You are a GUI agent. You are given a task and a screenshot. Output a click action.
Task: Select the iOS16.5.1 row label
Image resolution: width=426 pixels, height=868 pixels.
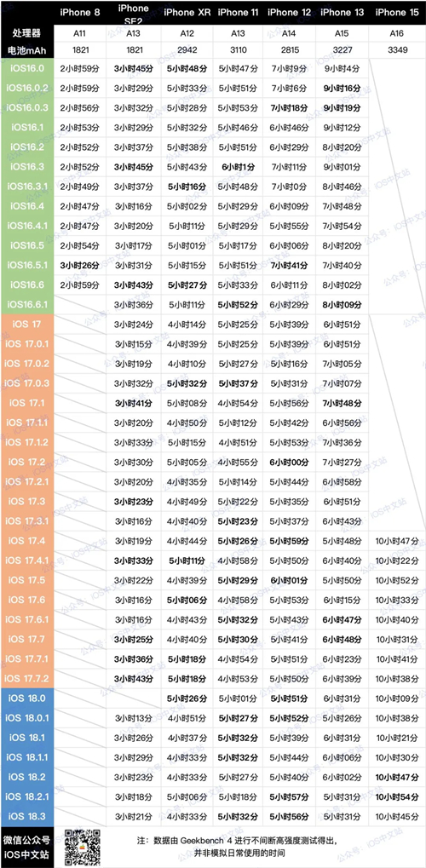pyautogui.click(x=28, y=265)
